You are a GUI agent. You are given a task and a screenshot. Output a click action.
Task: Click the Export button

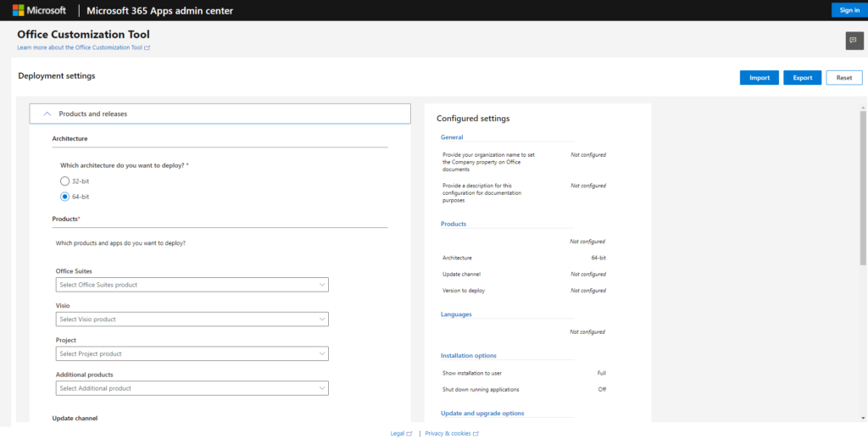click(803, 77)
